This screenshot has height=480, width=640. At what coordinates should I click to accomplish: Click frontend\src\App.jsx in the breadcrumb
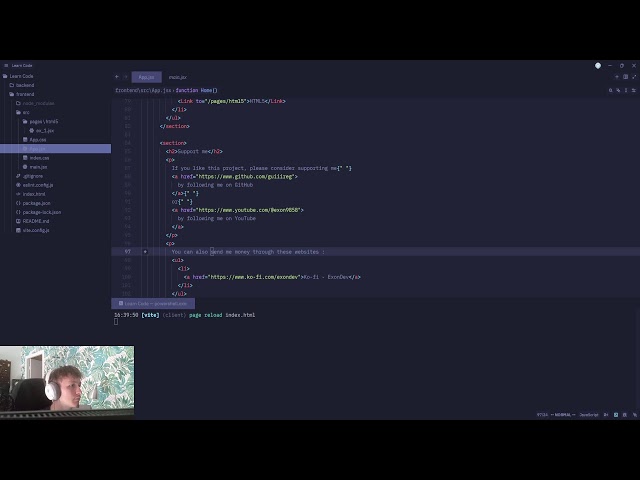(x=143, y=90)
